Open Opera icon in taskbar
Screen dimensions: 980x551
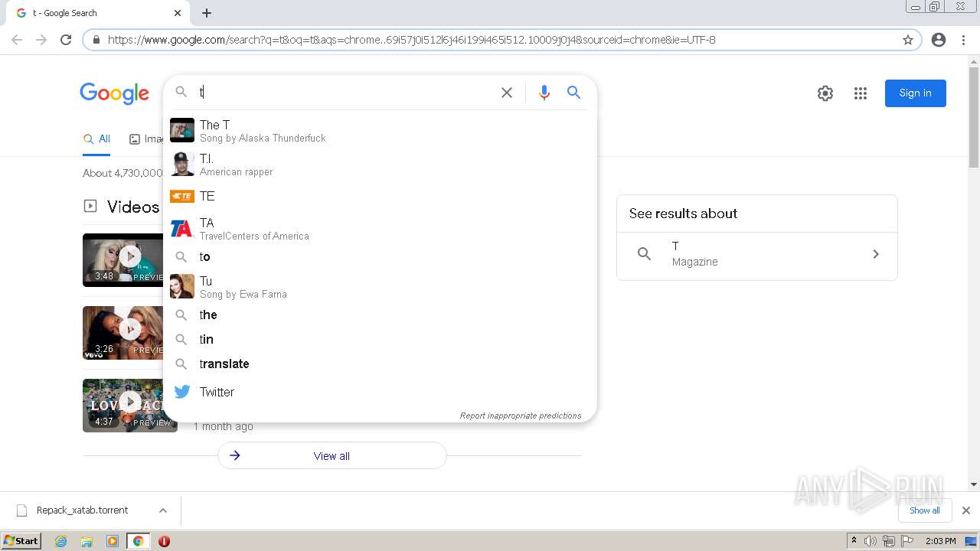(164, 541)
